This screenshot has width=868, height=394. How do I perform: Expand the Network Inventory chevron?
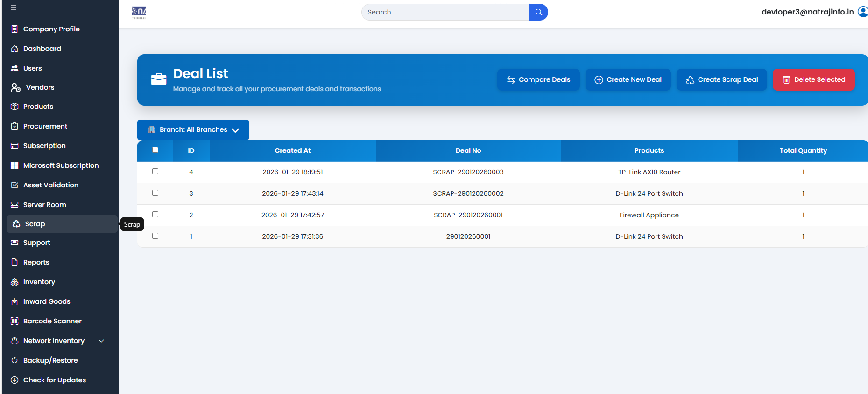(101, 341)
